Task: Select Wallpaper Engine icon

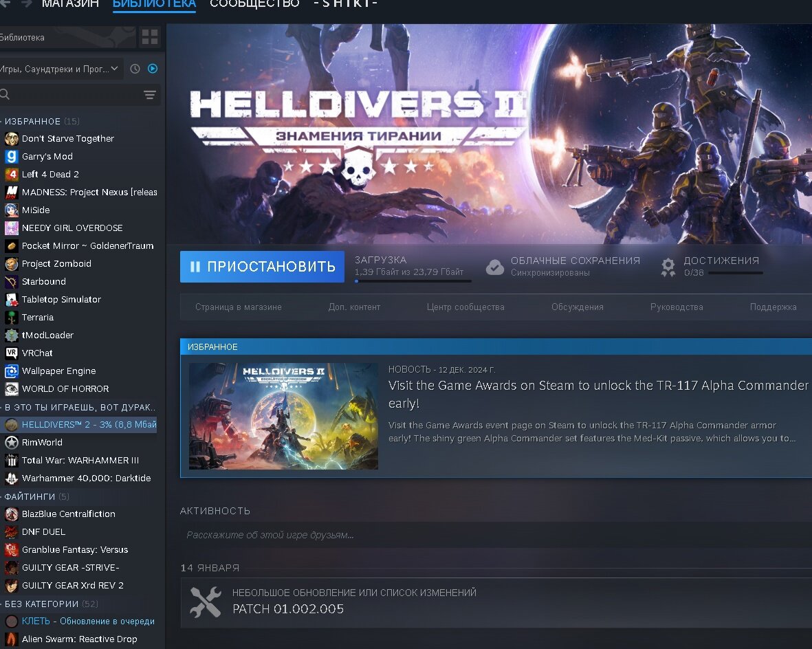Action: coord(12,371)
